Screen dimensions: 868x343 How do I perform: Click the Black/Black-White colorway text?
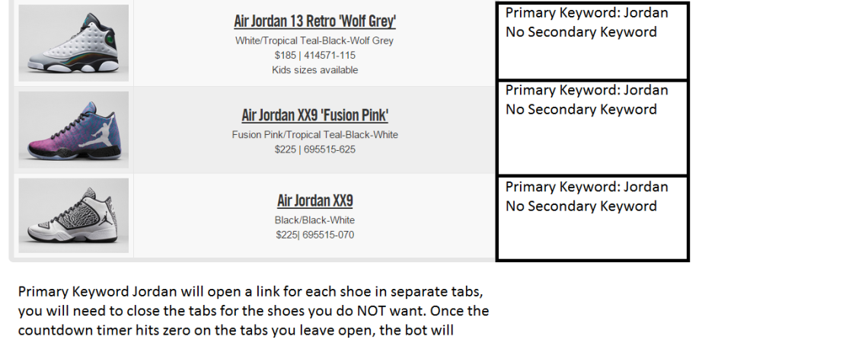point(314,220)
